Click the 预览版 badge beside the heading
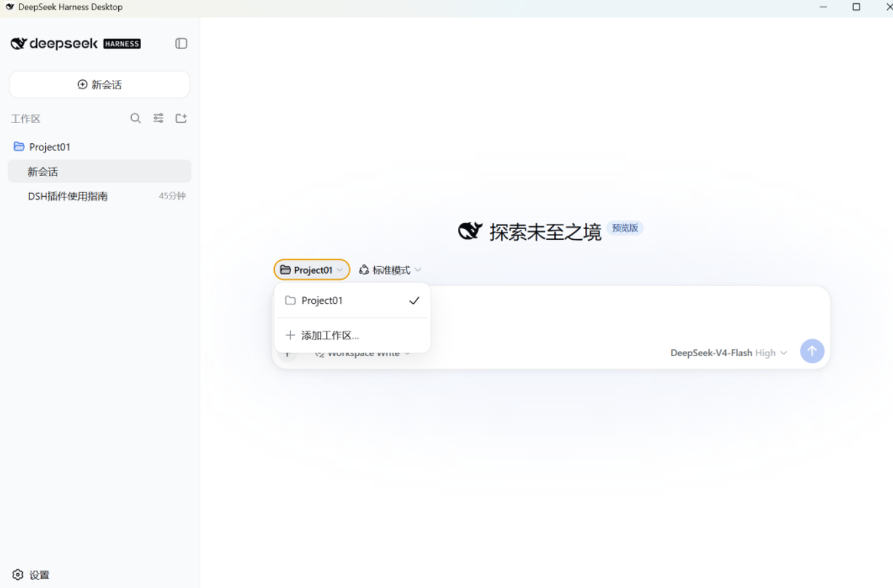893x588 pixels. pos(625,228)
